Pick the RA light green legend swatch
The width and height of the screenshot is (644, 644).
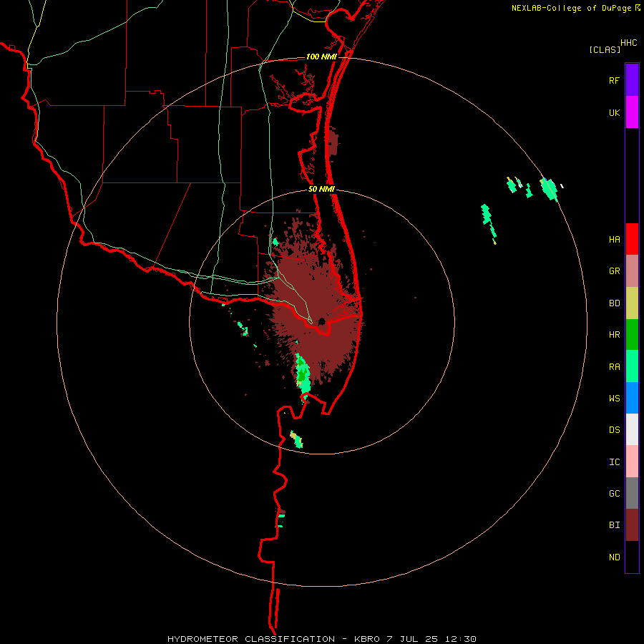[632, 366]
